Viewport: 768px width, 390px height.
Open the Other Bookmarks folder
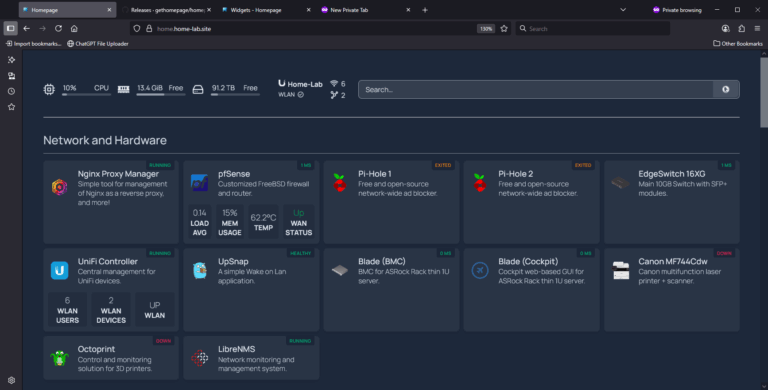pos(738,44)
